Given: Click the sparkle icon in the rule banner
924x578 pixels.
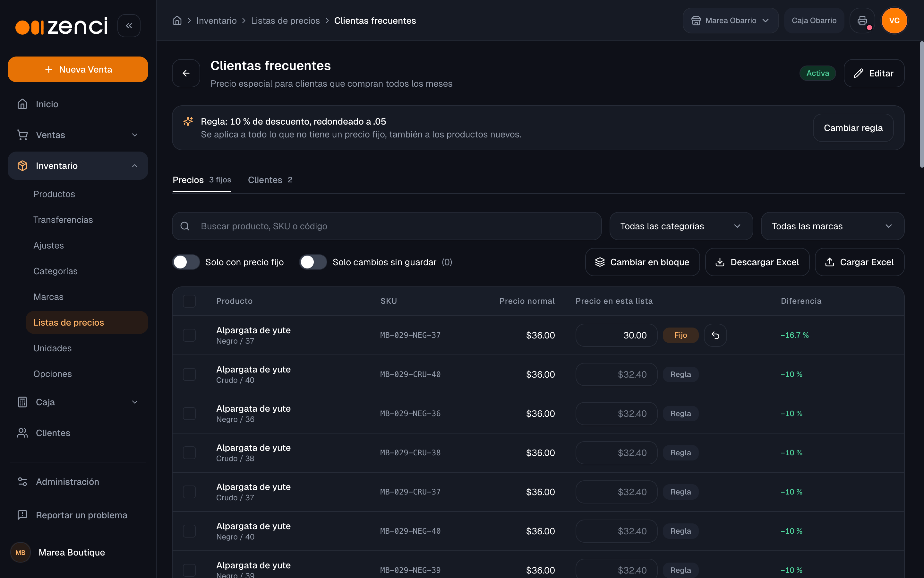Looking at the screenshot, I should 188,122.
